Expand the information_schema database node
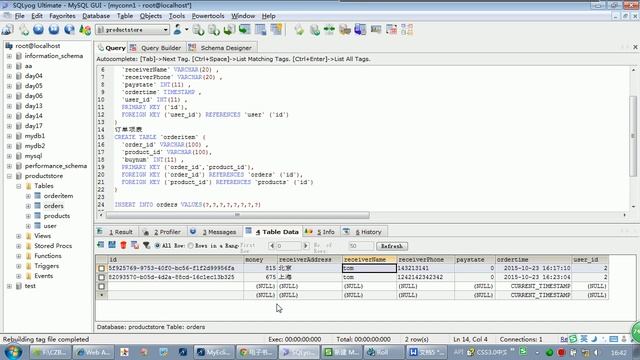640x360 pixels. tap(9, 56)
